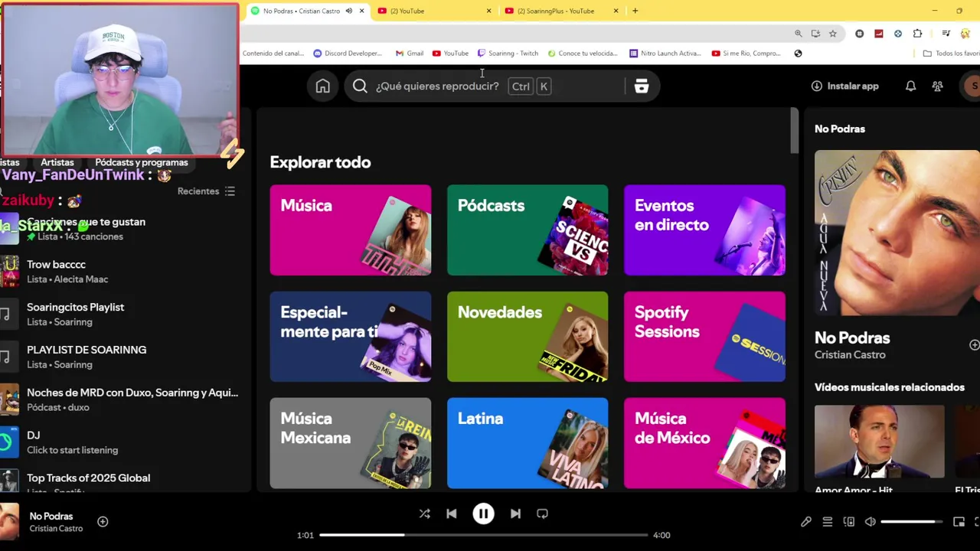980x551 pixels.
Task: Bookmark this page star icon
Action: pos(832,34)
